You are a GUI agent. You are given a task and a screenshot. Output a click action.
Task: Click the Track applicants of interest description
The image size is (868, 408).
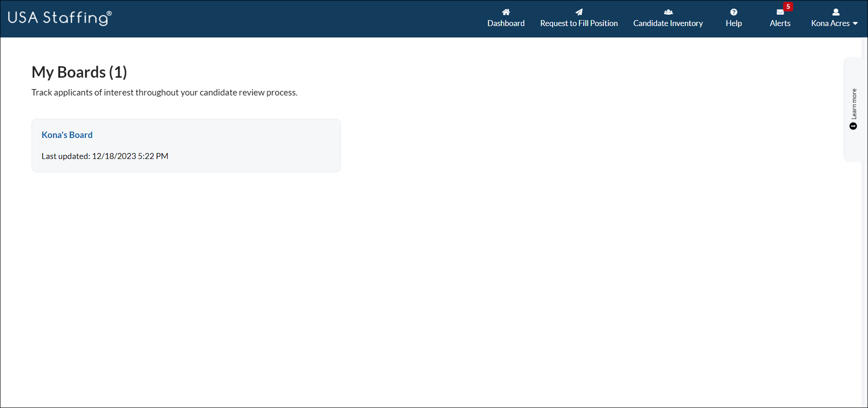tap(164, 92)
